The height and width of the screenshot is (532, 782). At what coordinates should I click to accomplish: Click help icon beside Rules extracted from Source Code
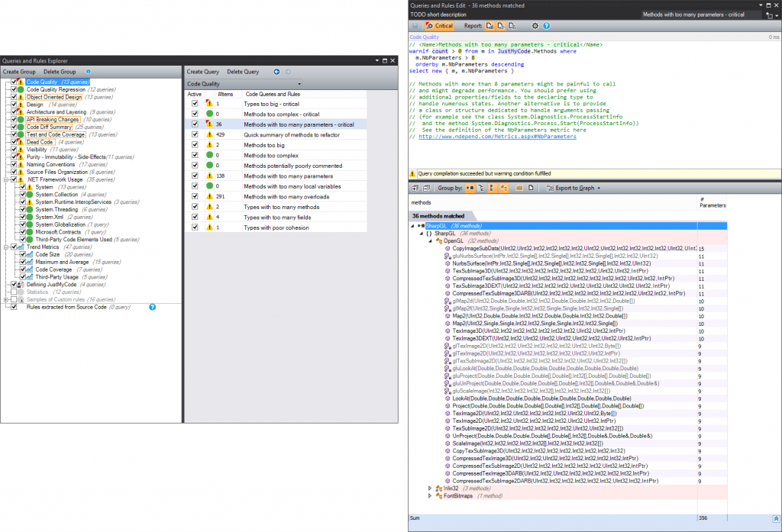(153, 307)
